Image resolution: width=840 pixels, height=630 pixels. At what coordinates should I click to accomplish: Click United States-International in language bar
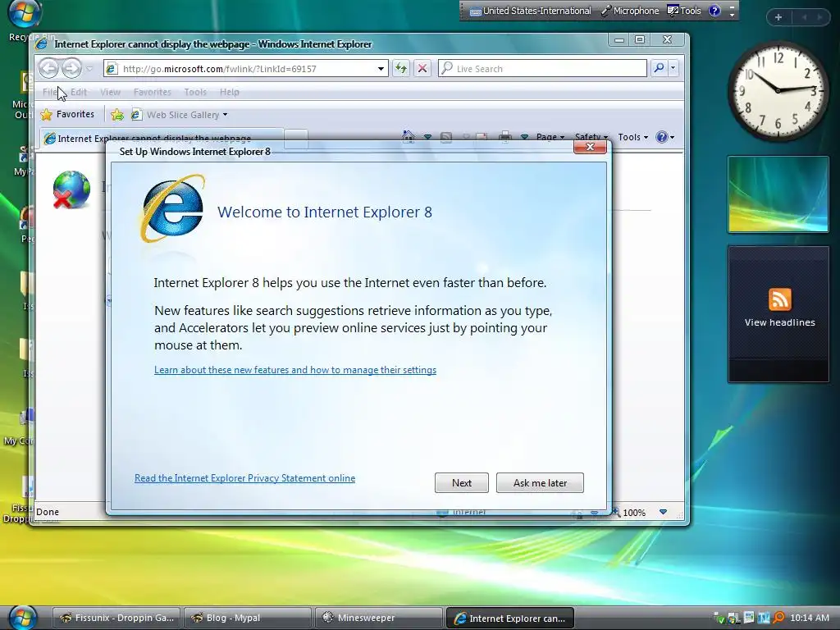[x=531, y=11]
